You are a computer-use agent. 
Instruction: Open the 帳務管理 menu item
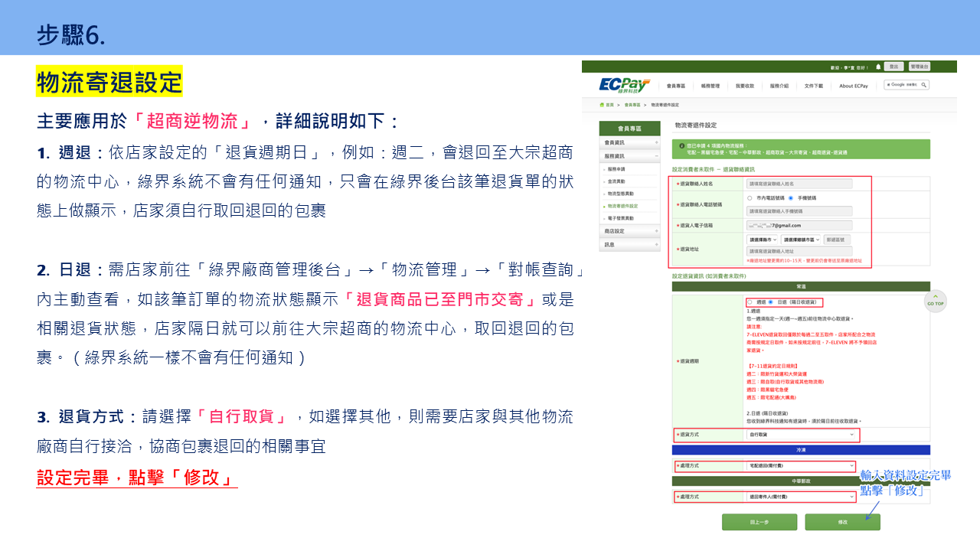pyautogui.click(x=709, y=86)
